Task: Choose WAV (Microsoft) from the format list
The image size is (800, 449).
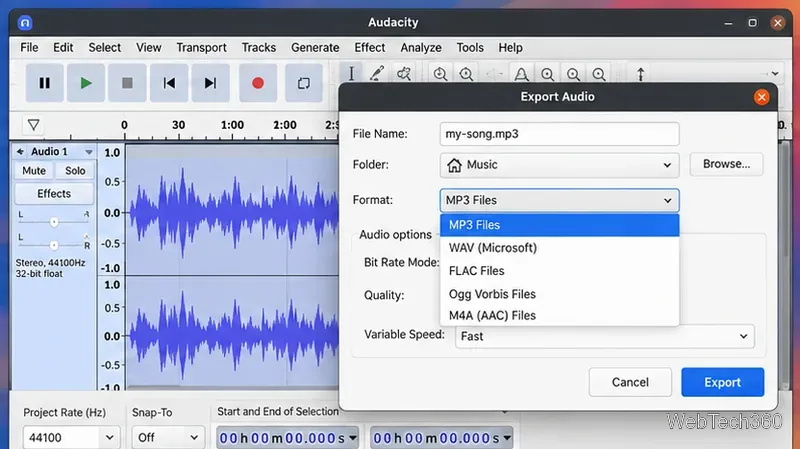Action: click(x=559, y=248)
